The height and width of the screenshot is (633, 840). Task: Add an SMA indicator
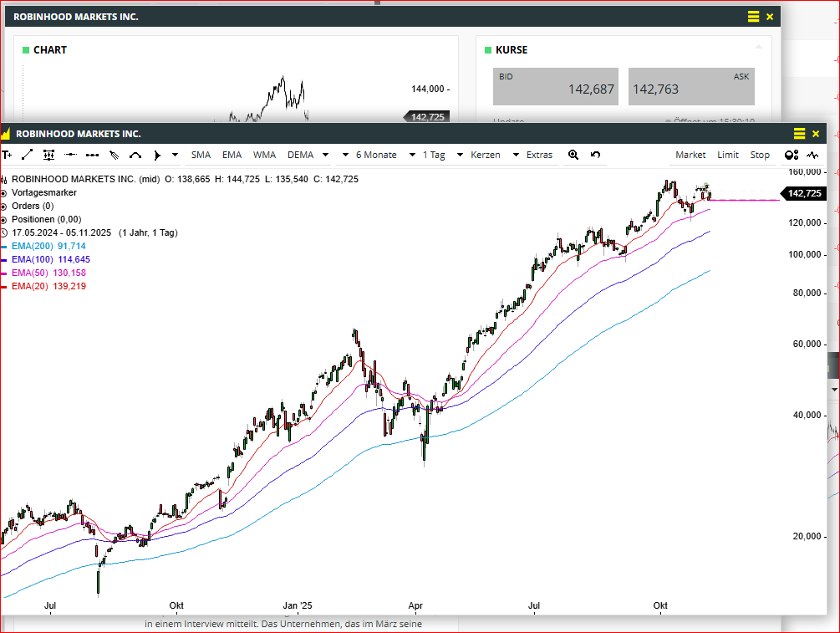pos(201,155)
